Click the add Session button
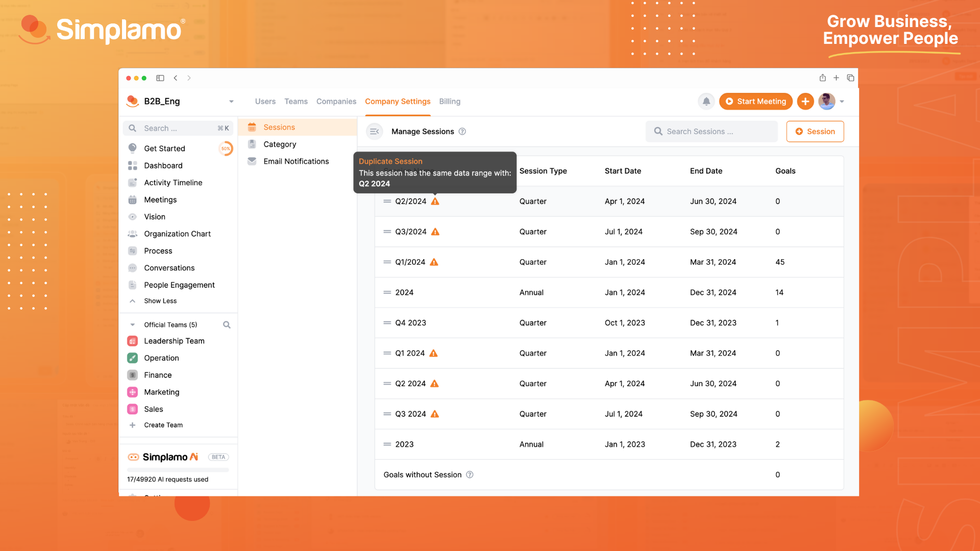Image resolution: width=980 pixels, height=551 pixels. pos(815,132)
